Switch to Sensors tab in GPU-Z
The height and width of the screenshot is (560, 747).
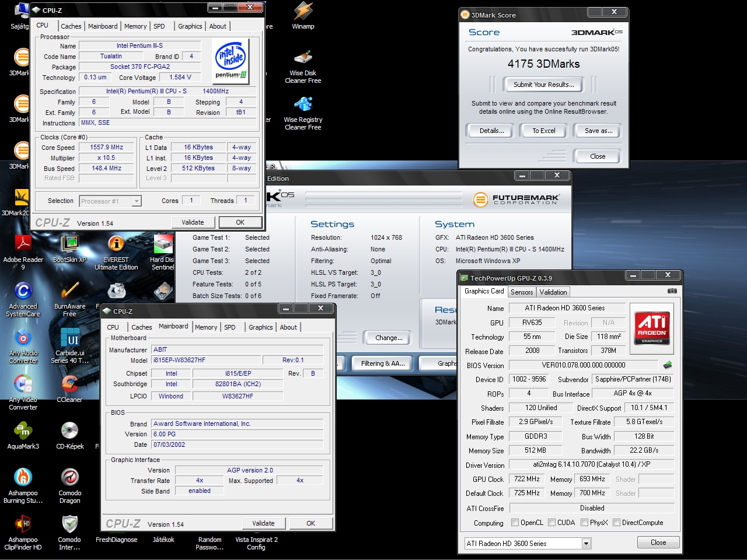click(x=522, y=292)
